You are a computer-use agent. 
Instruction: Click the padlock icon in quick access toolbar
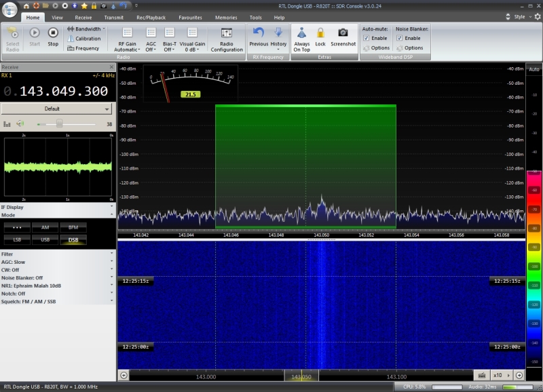pyautogui.click(x=94, y=6)
